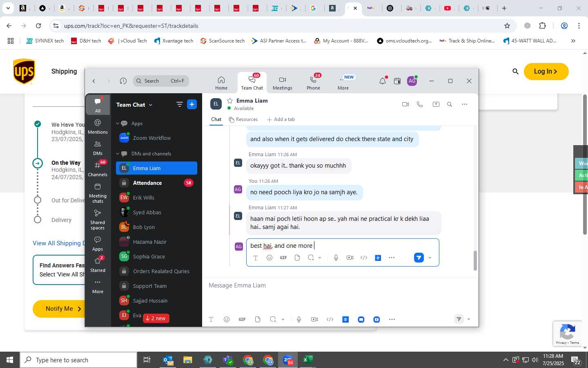Open emoji picker in bottom composer
The image size is (588, 368).
click(227, 319)
